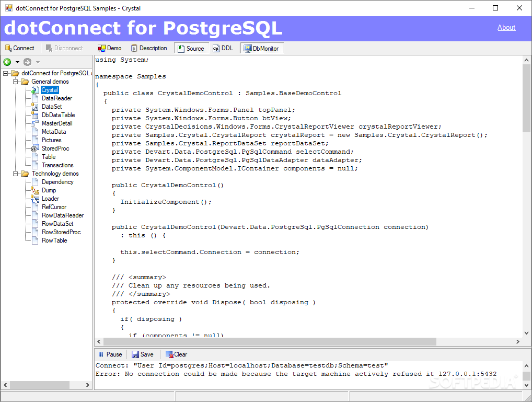The height and width of the screenshot is (402, 532).
Task: Click the Dump tool icon
Action: (x=35, y=190)
